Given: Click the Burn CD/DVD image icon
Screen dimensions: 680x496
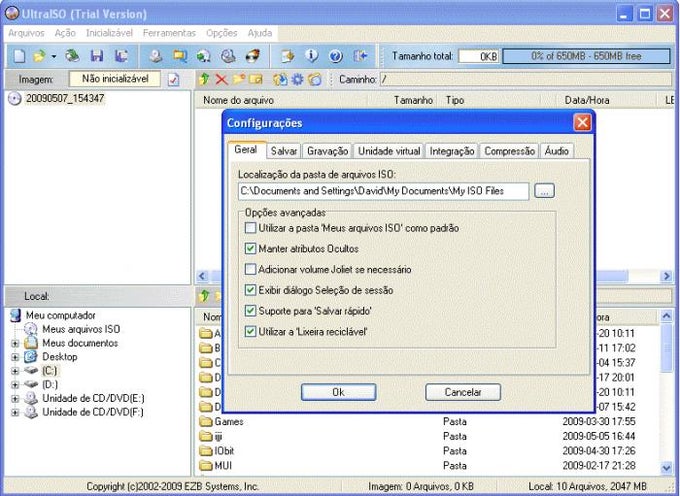Looking at the screenshot, I should point(253,56).
